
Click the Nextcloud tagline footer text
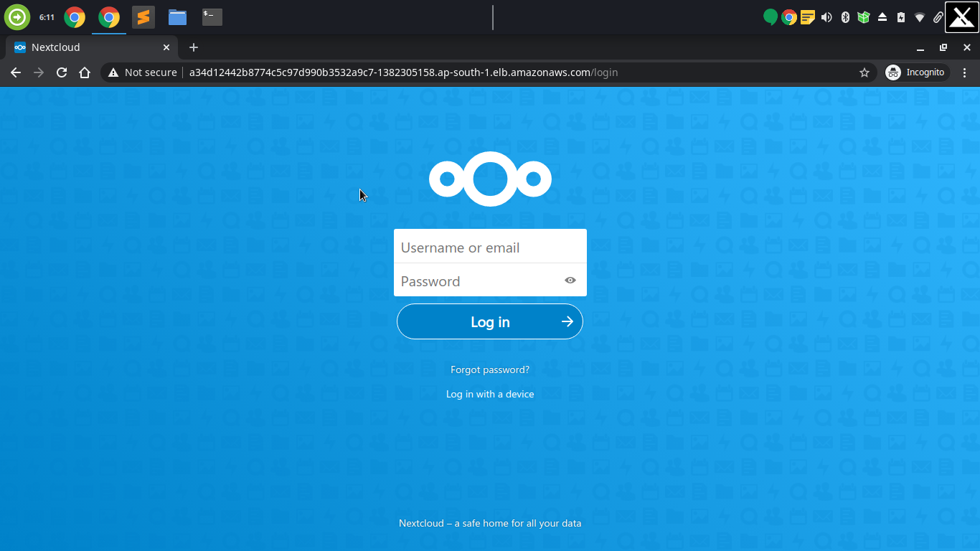click(x=490, y=523)
